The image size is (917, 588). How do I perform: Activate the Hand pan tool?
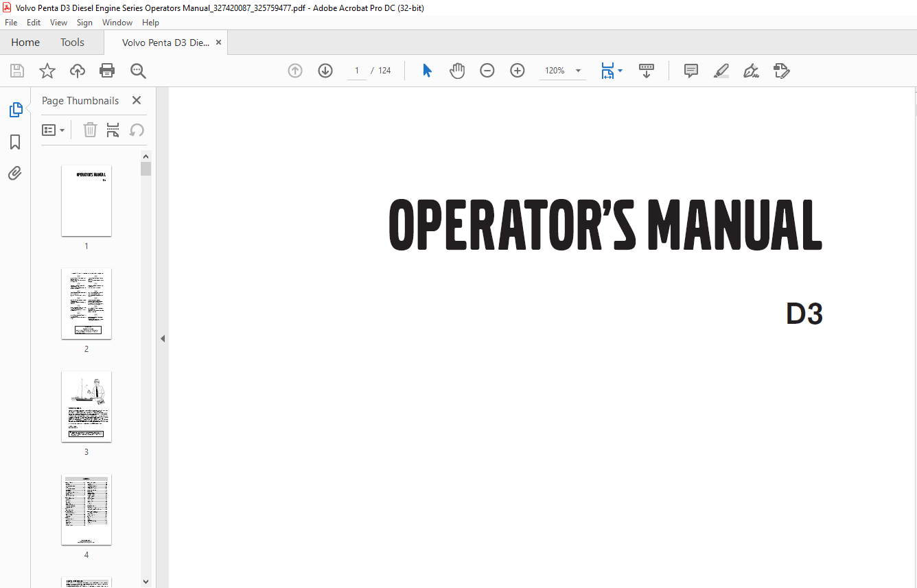[x=457, y=71]
